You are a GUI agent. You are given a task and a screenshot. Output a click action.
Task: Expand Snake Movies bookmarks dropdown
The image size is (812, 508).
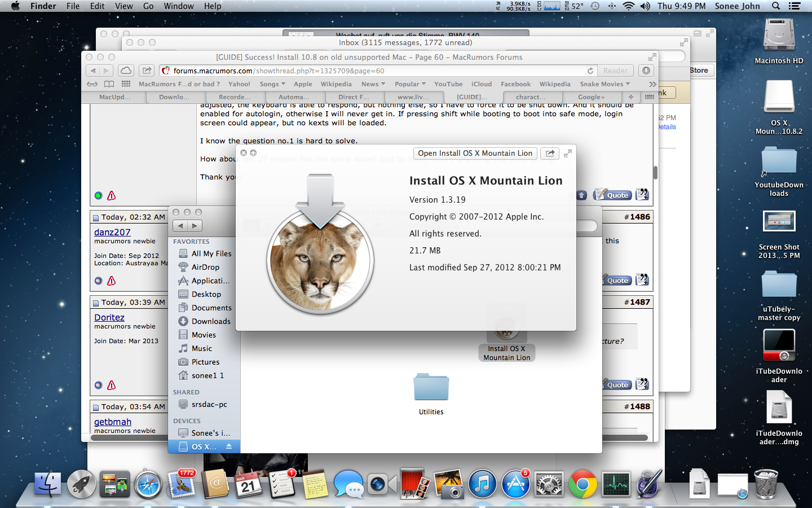[604, 84]
